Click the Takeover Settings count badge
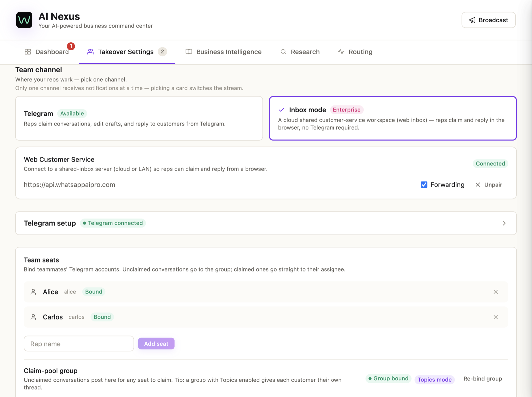The image size is (532, 397). (162, 51)
